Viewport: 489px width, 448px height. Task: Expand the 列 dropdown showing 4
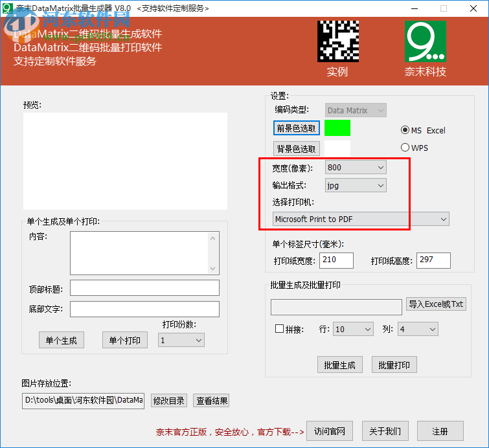point(418,330)
